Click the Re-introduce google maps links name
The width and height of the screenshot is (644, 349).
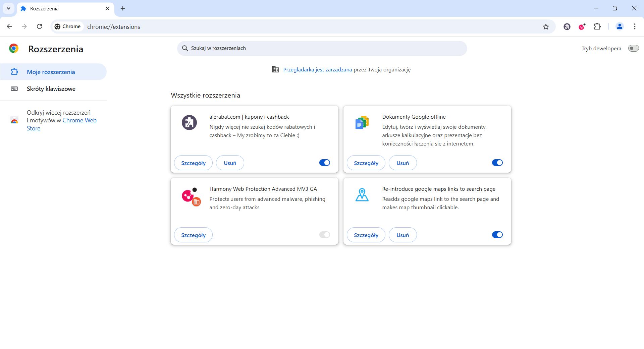[x=439, y=189]
